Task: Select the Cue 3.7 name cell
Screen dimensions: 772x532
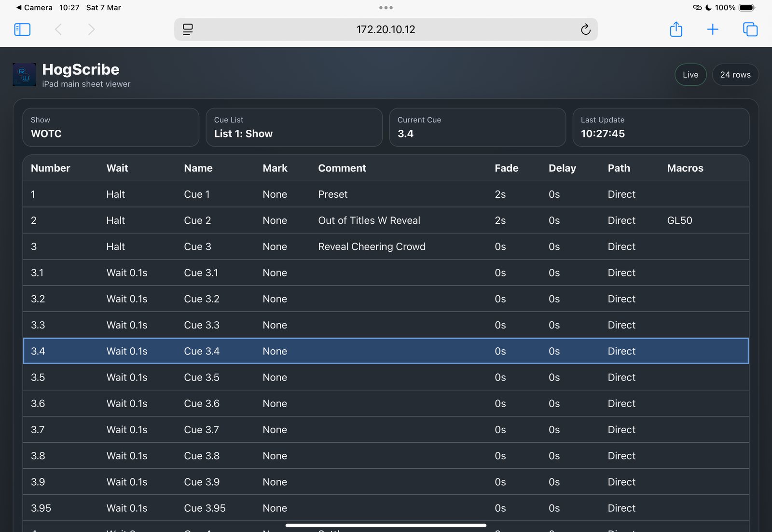Action: click(202, 430)
